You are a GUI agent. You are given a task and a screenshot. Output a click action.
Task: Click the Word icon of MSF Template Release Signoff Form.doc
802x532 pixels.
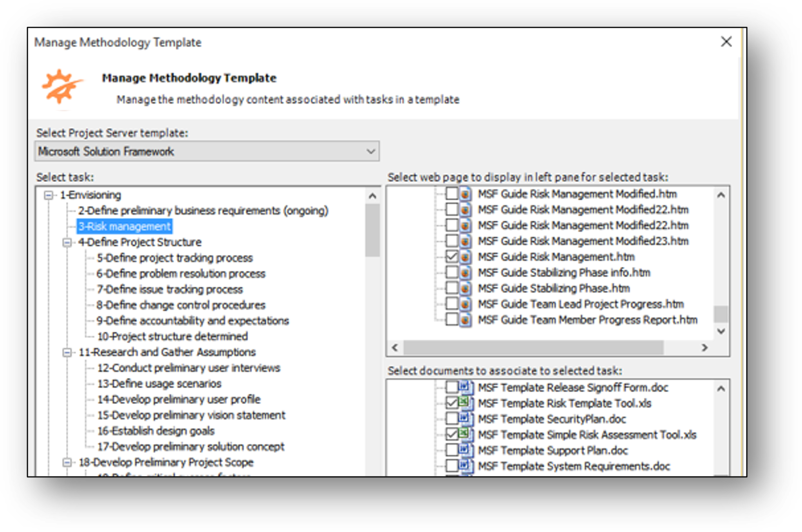(x=465, y=388)
